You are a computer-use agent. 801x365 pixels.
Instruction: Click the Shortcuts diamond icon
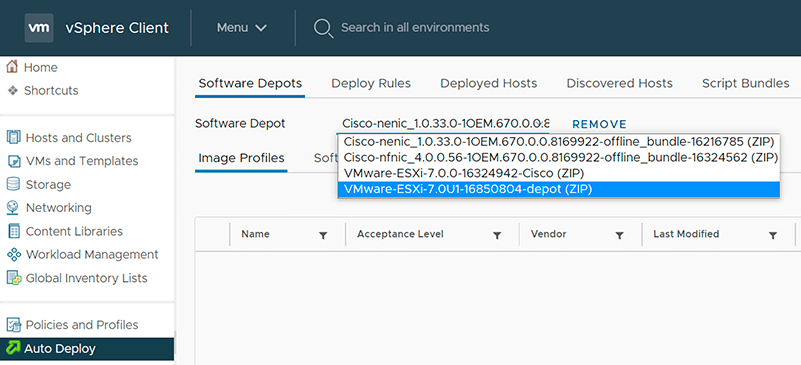pos(13,90)
